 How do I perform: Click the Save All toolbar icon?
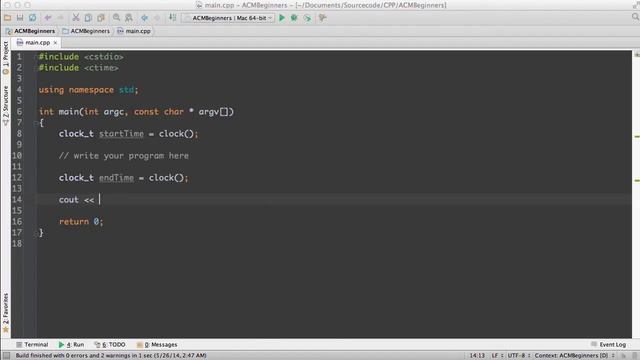20,18
